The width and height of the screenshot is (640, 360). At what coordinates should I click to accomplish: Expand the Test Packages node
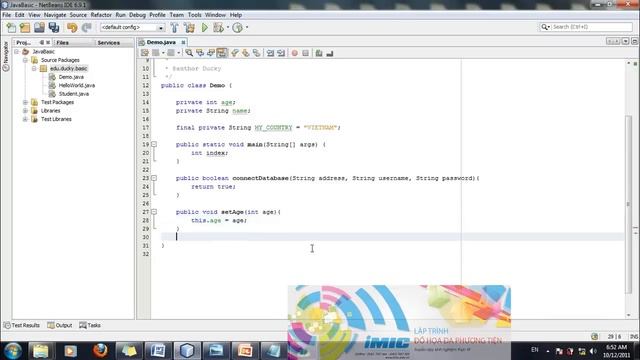pyautogui.click(x=25, y=102)
